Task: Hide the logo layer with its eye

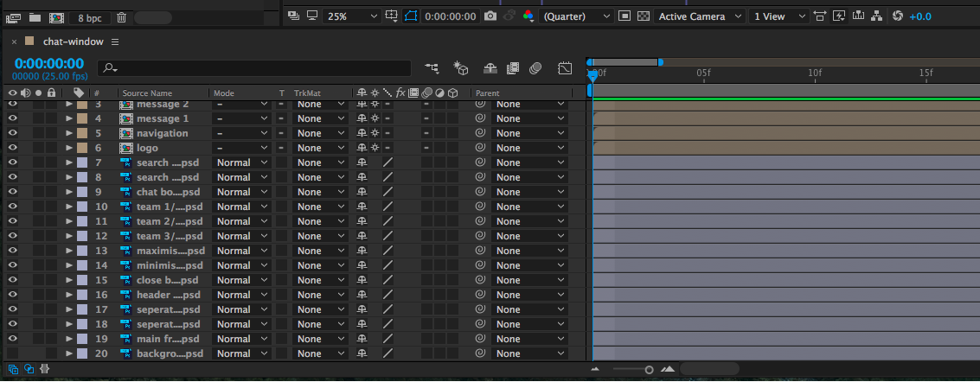Action: click(13, 148)
